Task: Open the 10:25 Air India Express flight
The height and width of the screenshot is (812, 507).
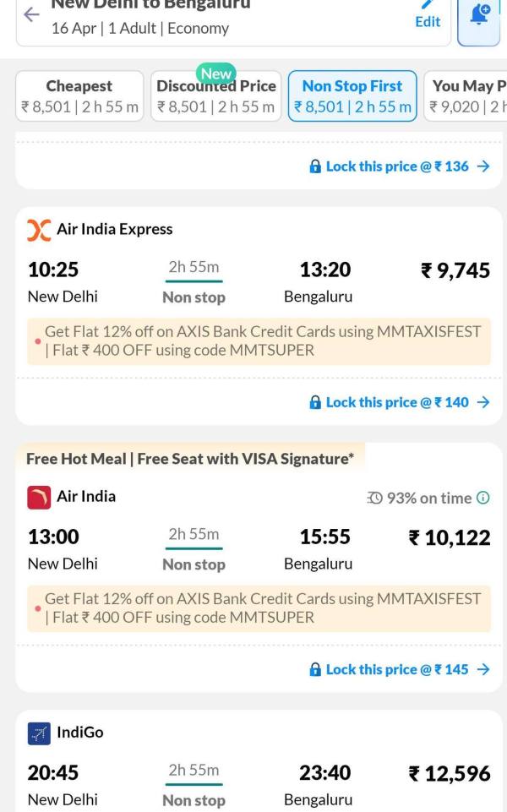Action: point(253,282)
